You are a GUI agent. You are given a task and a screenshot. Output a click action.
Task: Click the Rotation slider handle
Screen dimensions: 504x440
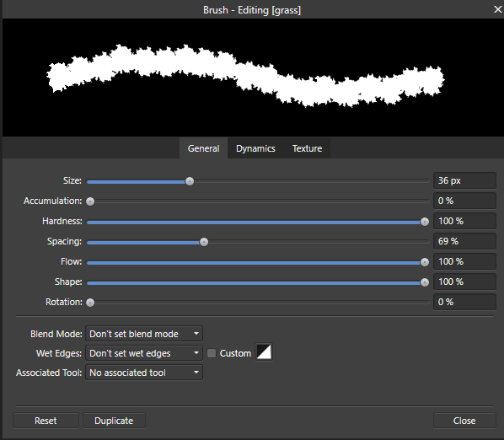(90, 303)
